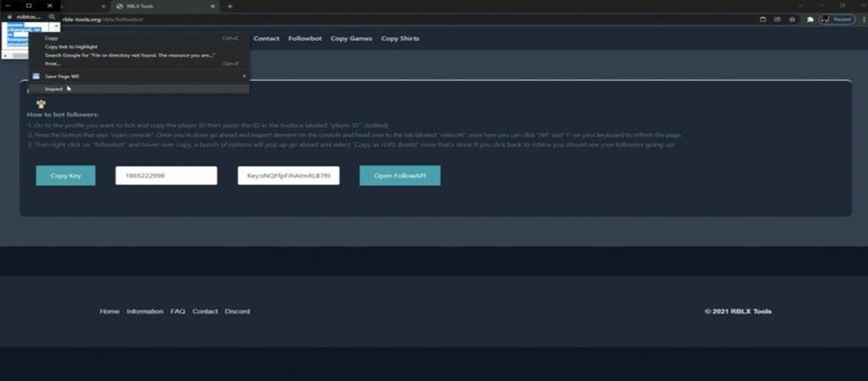Viewport: 868px width, 381px height.
Task: Open the Extensions puzzle-piece icon
Action: [x=810, y=19]
